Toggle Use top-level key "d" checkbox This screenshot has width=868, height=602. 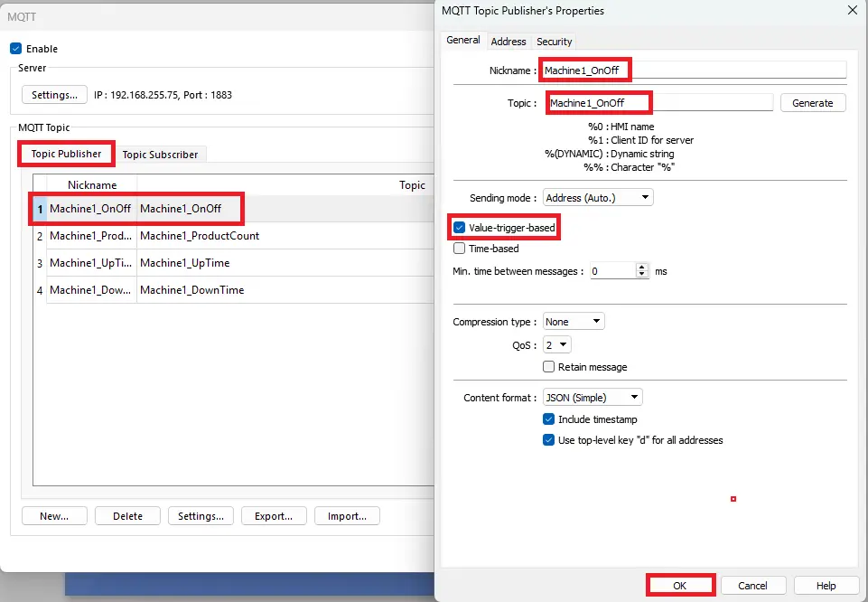(x=548, y=440)
